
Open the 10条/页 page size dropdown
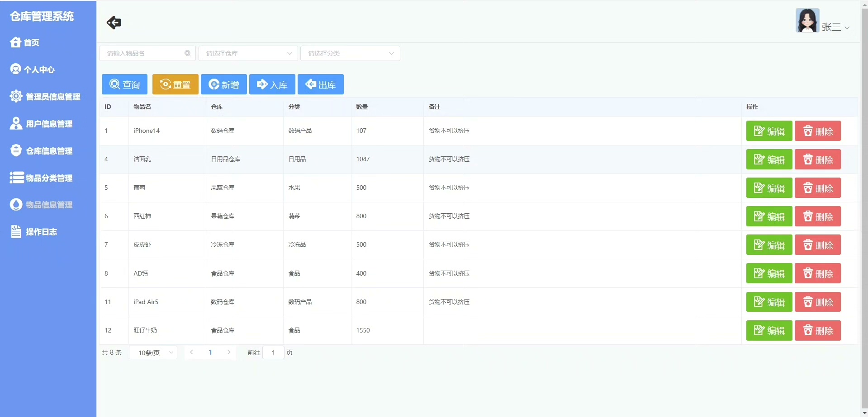[153, 352]
